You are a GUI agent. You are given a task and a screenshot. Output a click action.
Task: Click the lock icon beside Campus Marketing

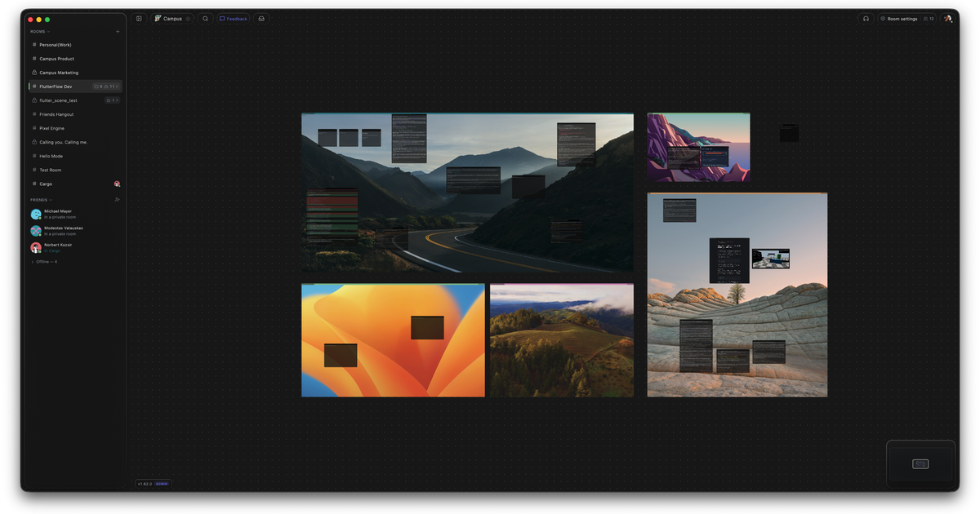click(x=34, y=73)
